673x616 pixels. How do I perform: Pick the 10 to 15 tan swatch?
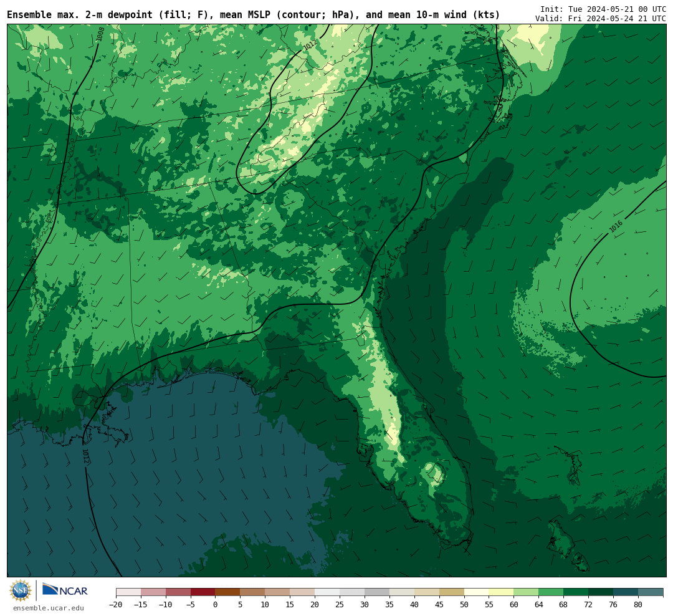(x=278, y=592)
